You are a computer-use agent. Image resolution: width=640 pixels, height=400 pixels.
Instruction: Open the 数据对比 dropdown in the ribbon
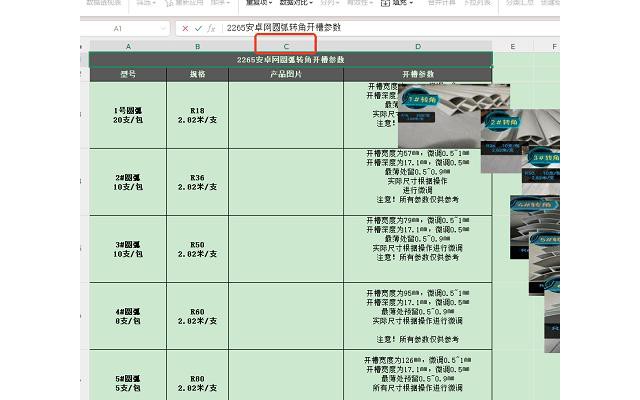click(296, 3)
